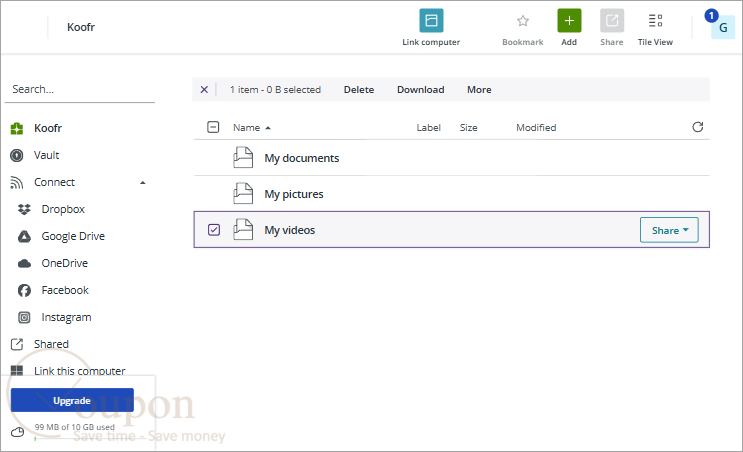Click the Shared icon in sidebar
This screenshot has height=452, width=743.
click(x=17, y=344)
